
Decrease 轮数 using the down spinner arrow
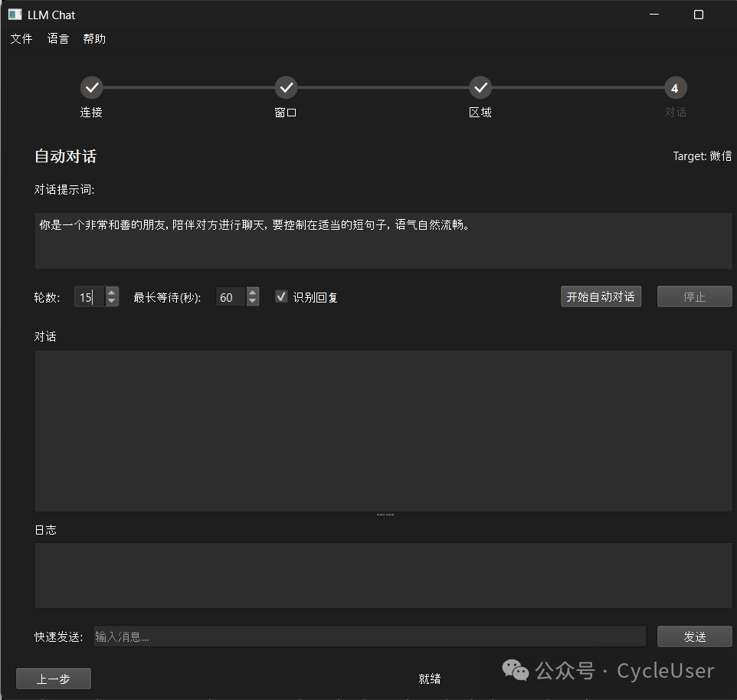pos(112,301)
